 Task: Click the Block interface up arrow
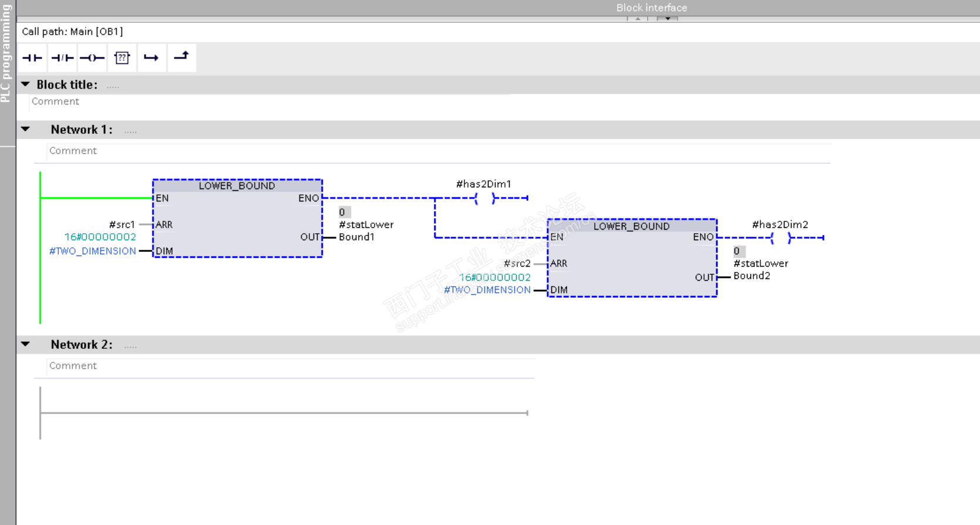pos(638,18)
